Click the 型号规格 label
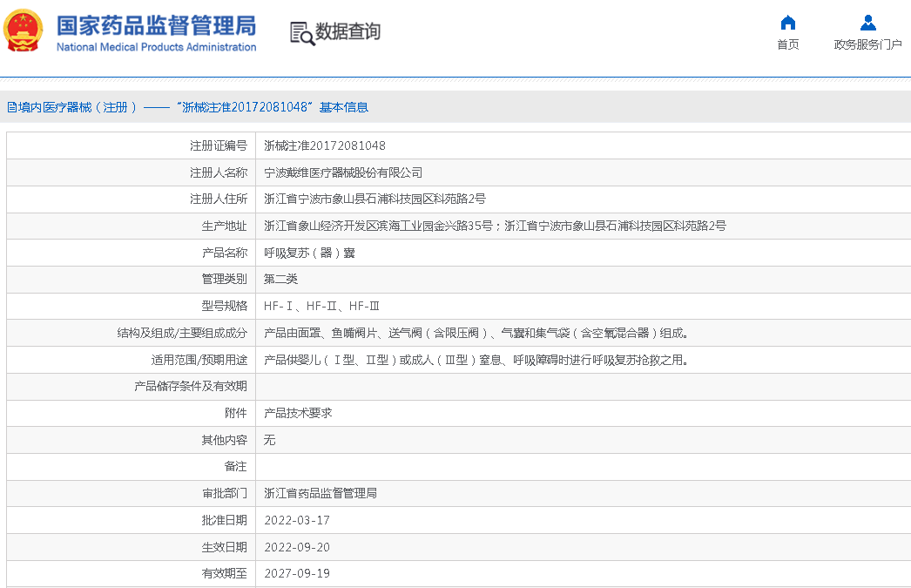911x588 pixels. click(x=224, y=307)
